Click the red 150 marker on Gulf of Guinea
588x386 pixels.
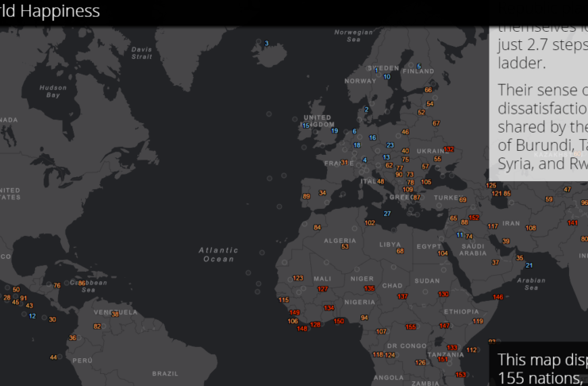[x=339, y=321]
